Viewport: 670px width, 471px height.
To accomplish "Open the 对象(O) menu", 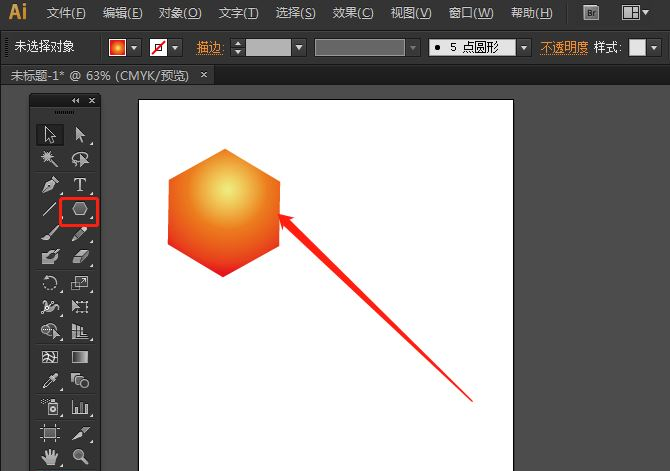I will coord(180,13).
